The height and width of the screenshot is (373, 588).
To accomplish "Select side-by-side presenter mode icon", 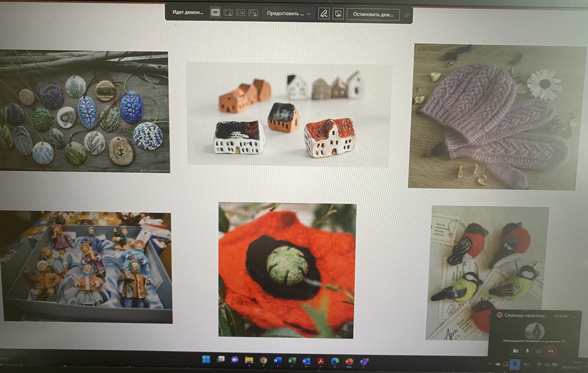I will coord(241,13).
